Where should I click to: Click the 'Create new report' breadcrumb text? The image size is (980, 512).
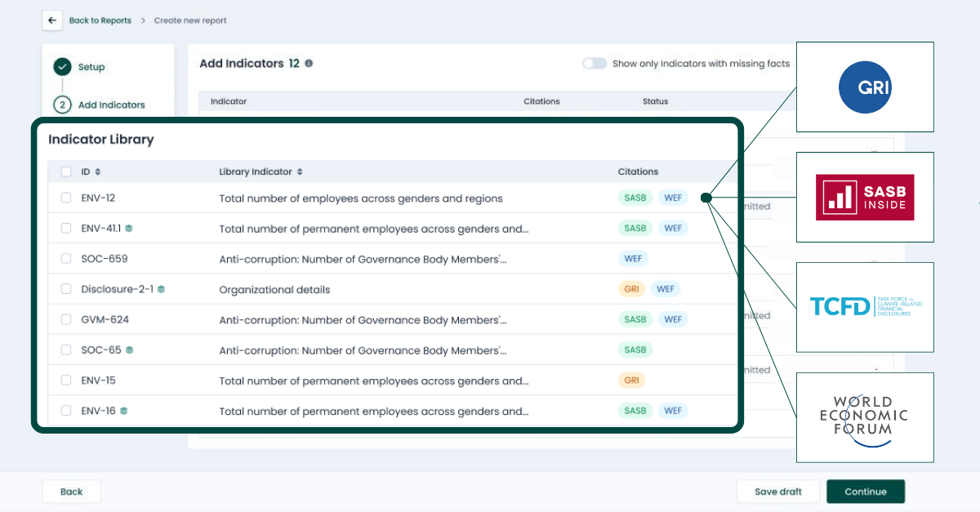pyautogui.click(x=190, y=20)
